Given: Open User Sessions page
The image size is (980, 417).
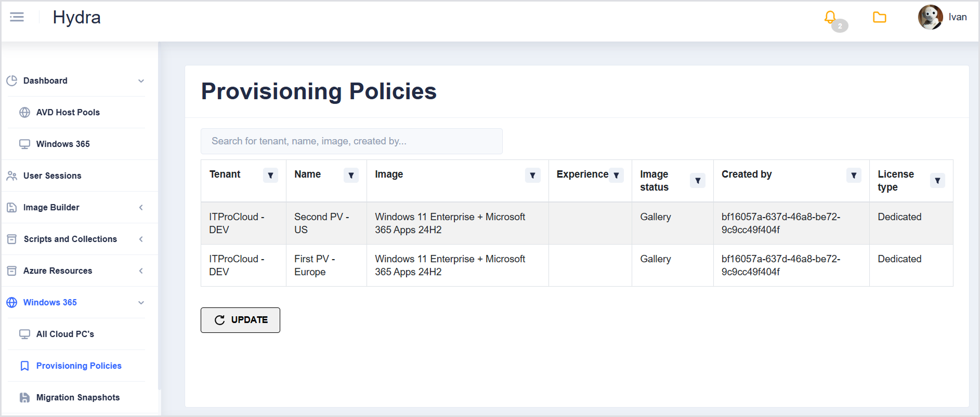Looking at the screenshot, I should click(x=52, y=176).
